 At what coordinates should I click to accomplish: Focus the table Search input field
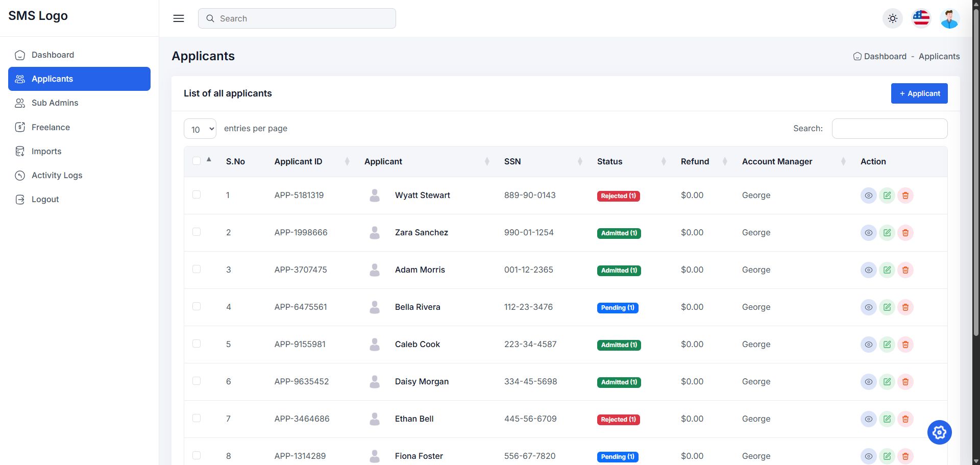click(x=889, y=129)
